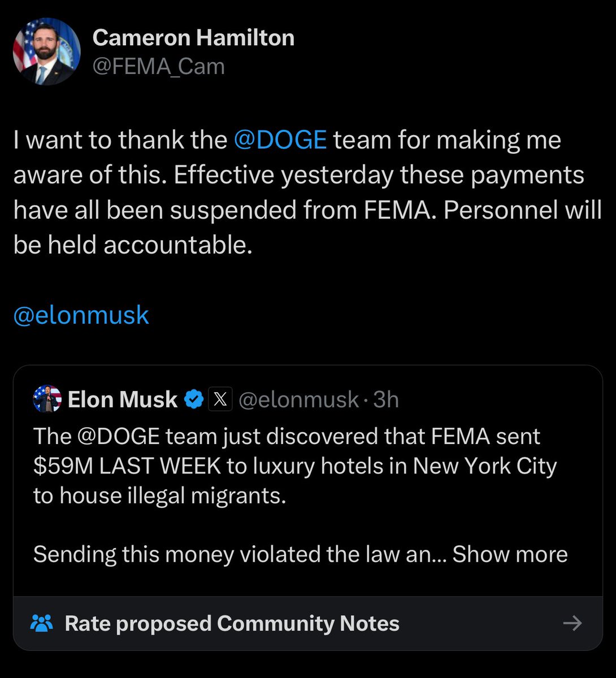Click the X affiliation badge icon
Screen dimensions: 616x678
220,400
